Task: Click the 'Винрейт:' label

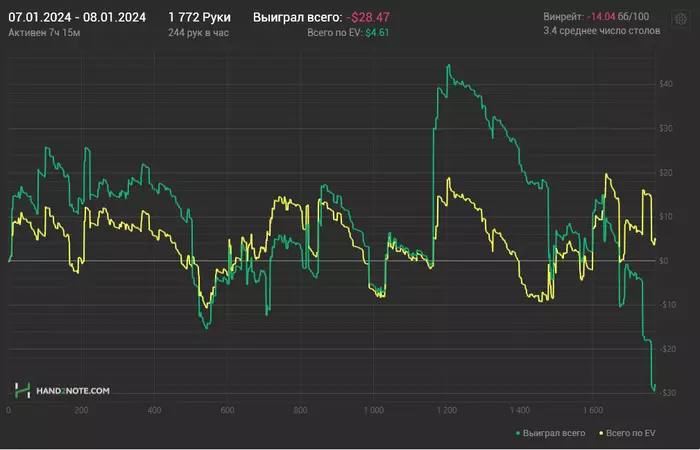Action: [x=563, y=17]
